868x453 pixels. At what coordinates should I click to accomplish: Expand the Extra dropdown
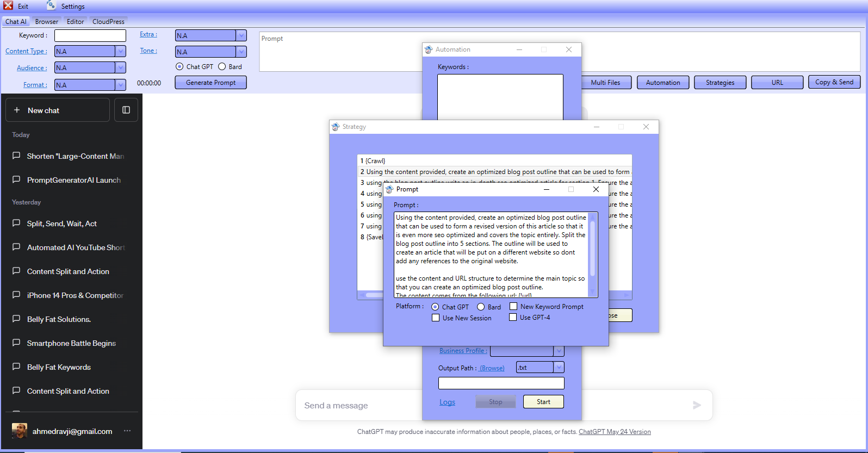(241, 35)
